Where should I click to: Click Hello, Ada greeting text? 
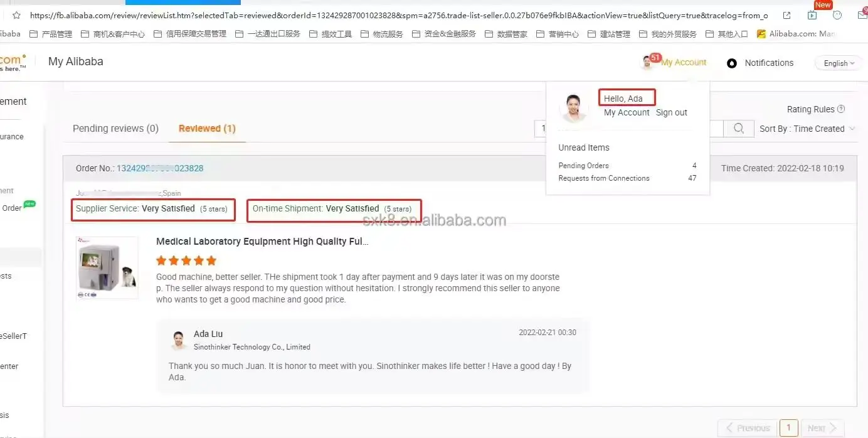(x=623, y=99)
